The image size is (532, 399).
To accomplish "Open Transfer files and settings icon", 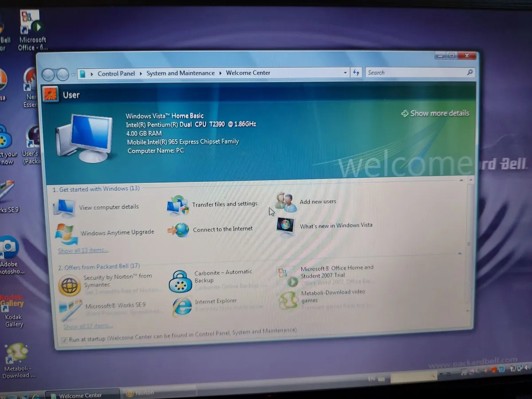I will tap(178, 206).
